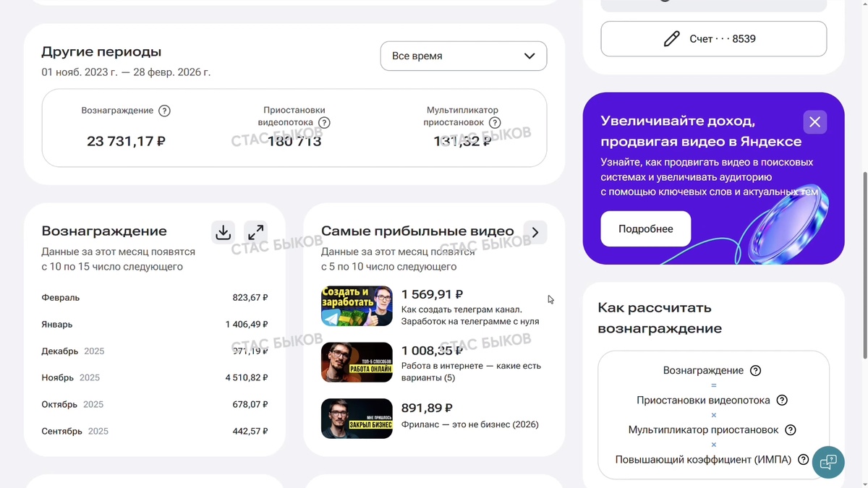The image size is (868, 488).
Task: Click help icon beside Повышающий коэффициент (ИМПА)
Action: 803,458
